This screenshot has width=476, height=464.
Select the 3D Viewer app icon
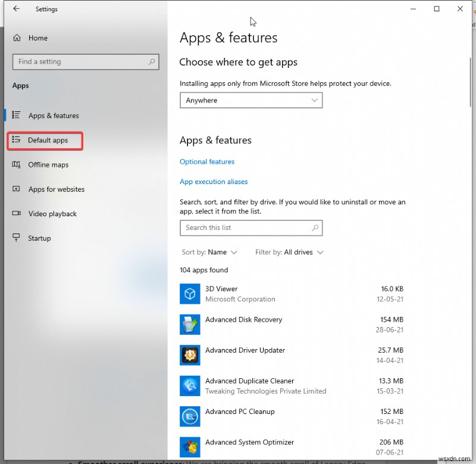click(190, 294)
